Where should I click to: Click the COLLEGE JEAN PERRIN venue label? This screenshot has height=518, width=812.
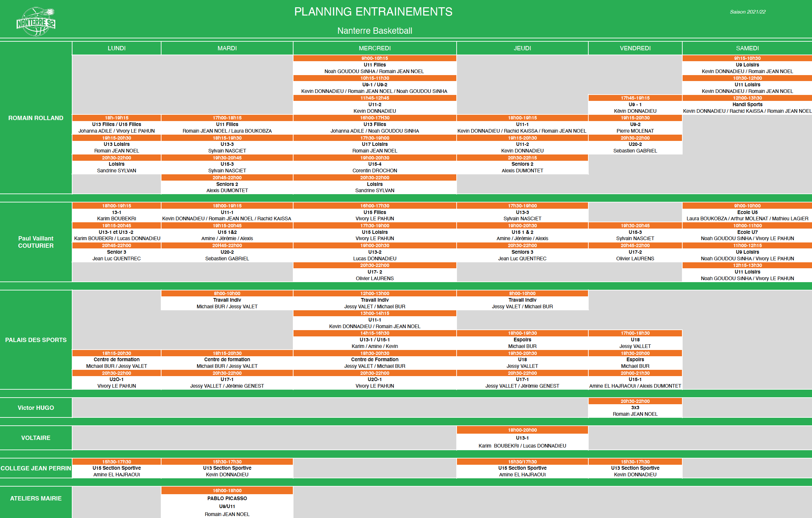[36, 468]
